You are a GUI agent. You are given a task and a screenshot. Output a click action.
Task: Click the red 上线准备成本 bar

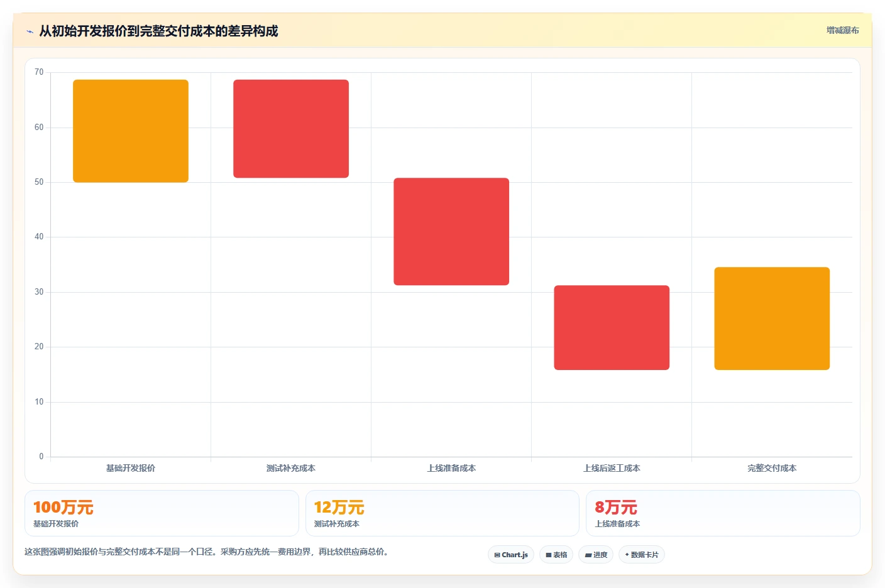click(451, 232)
